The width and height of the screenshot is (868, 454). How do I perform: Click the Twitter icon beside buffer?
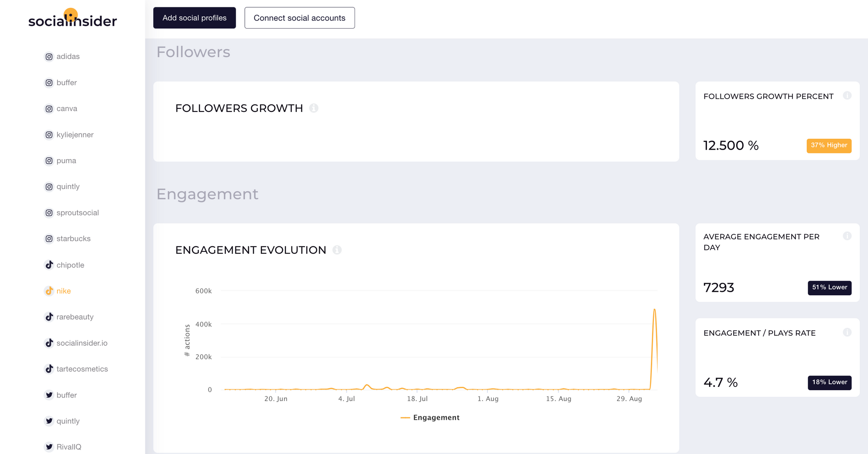pos(49,395)
